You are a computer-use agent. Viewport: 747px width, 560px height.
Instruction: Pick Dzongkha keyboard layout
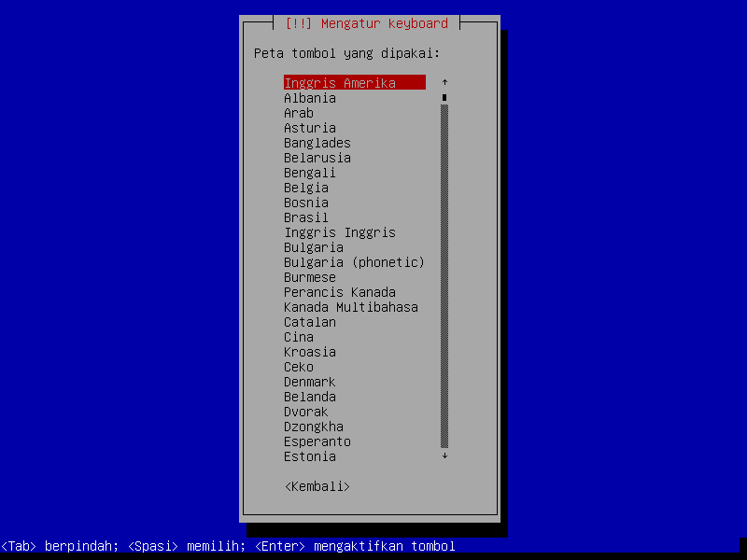point(314,427)
